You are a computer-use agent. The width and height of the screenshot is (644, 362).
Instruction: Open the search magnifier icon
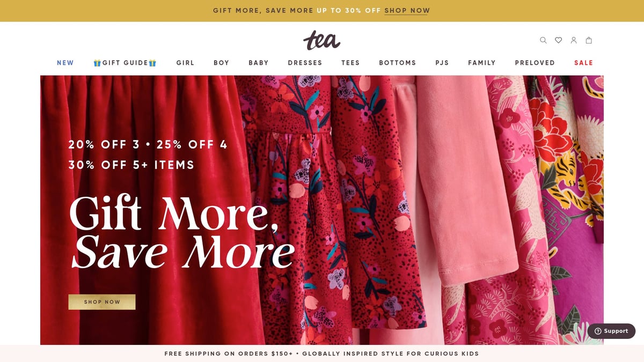pos(543,40)
